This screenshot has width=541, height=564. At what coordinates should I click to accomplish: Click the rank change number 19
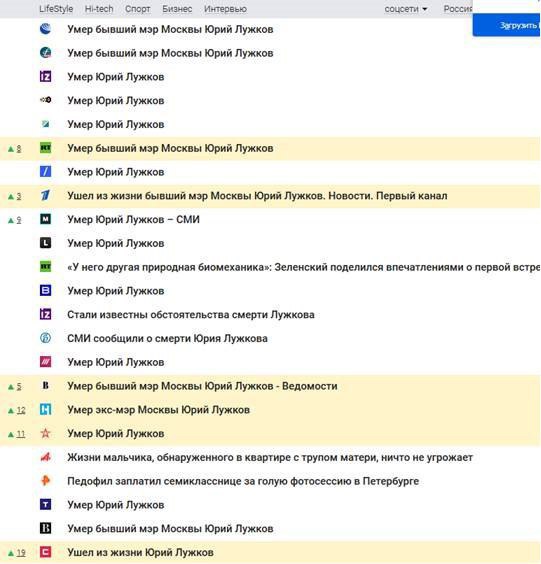(x=21, y=552)
